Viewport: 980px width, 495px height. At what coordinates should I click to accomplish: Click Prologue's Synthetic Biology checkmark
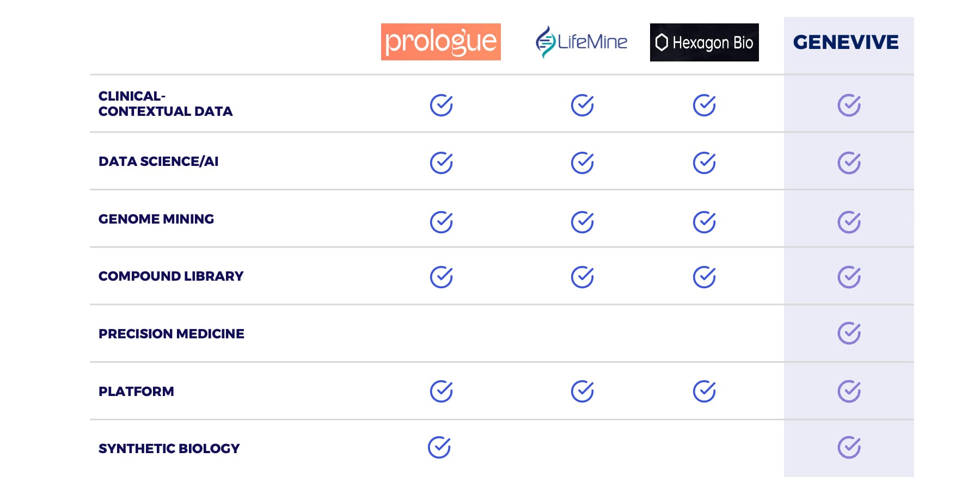(x=439, y=448)
